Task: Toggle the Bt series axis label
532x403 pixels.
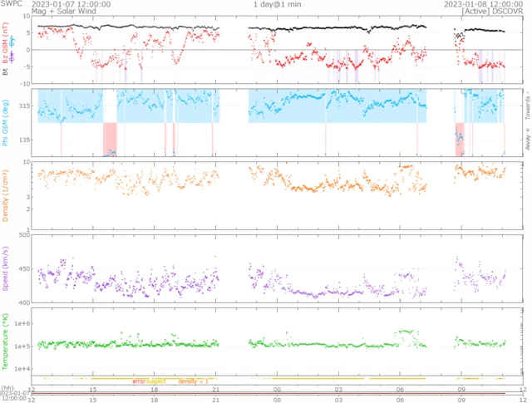Action: pos(7,73)
